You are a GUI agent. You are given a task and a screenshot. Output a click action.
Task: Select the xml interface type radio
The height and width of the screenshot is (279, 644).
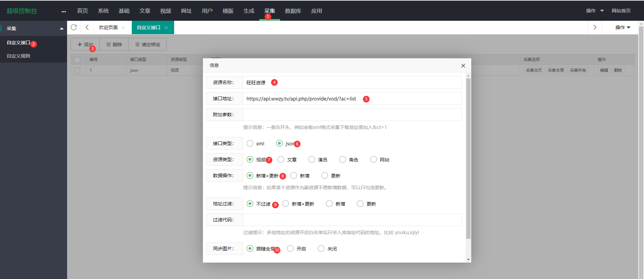pos(250,143)
